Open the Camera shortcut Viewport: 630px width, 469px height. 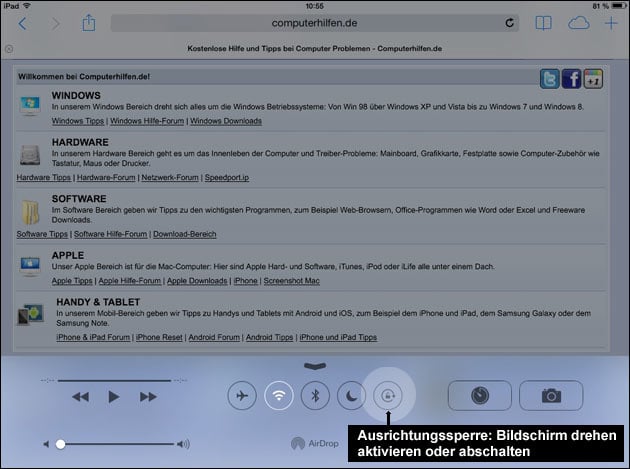pos(551,396)
